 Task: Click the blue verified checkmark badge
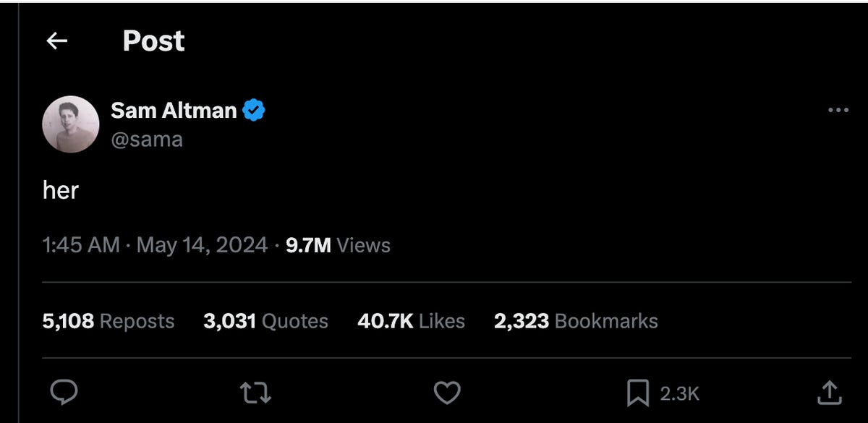tap(254, 110)
